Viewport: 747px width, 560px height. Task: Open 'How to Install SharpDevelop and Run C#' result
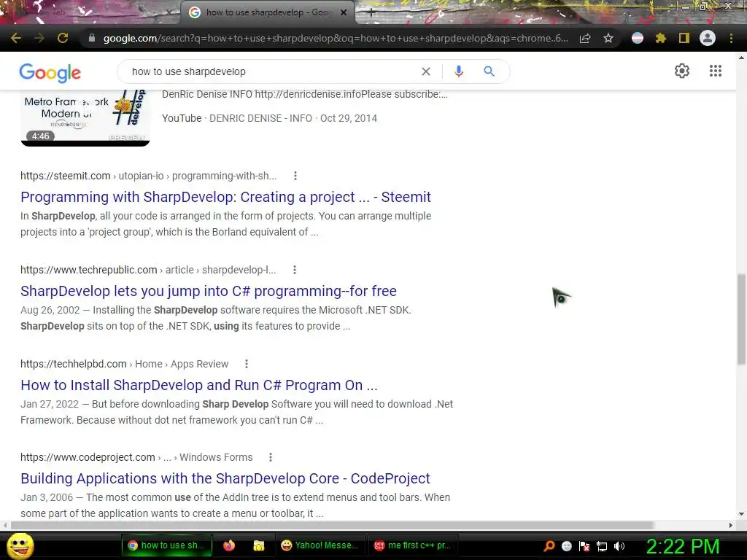198,385
